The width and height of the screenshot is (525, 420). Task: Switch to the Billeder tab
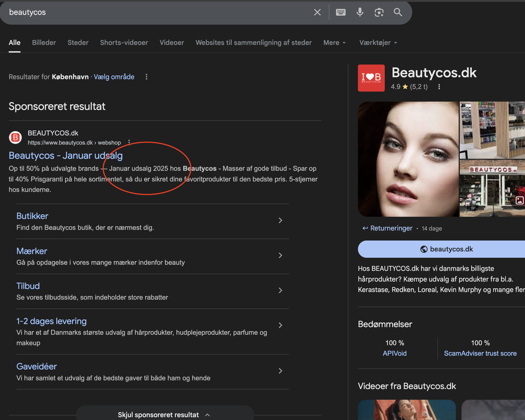point(44,43)
